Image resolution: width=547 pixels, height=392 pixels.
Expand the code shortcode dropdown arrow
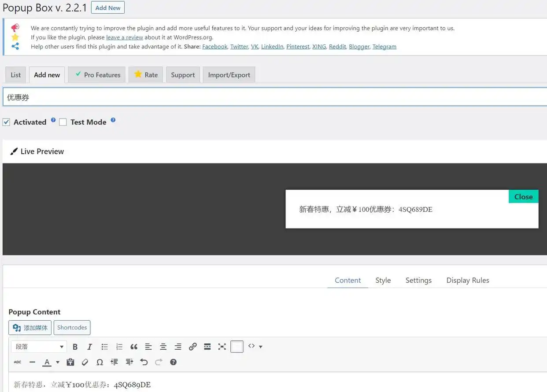click(x=261, y=347)
